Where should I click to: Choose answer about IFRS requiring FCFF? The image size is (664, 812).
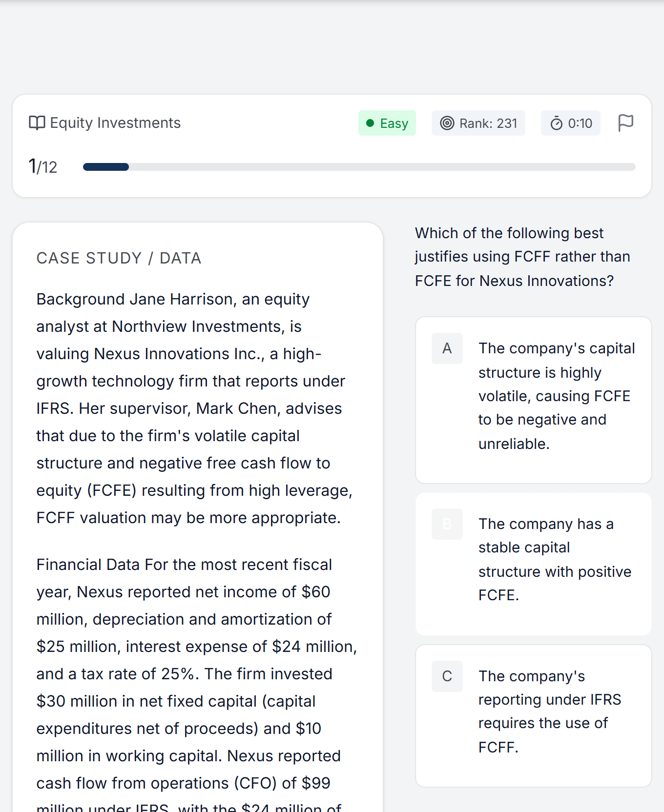[x=534, y=716]
